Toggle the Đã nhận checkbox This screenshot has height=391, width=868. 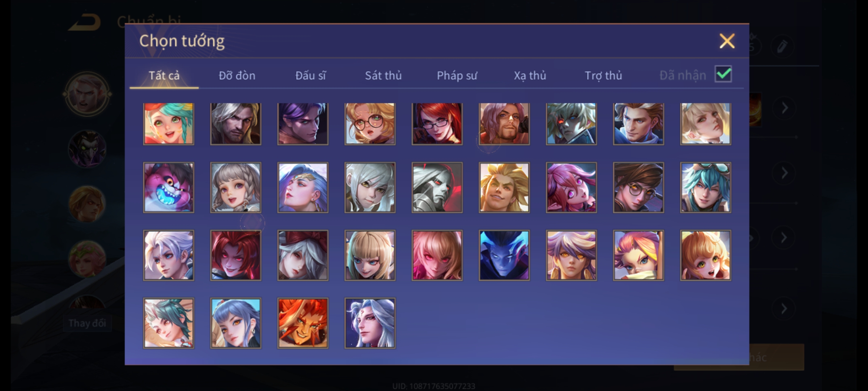pos(723,75)
